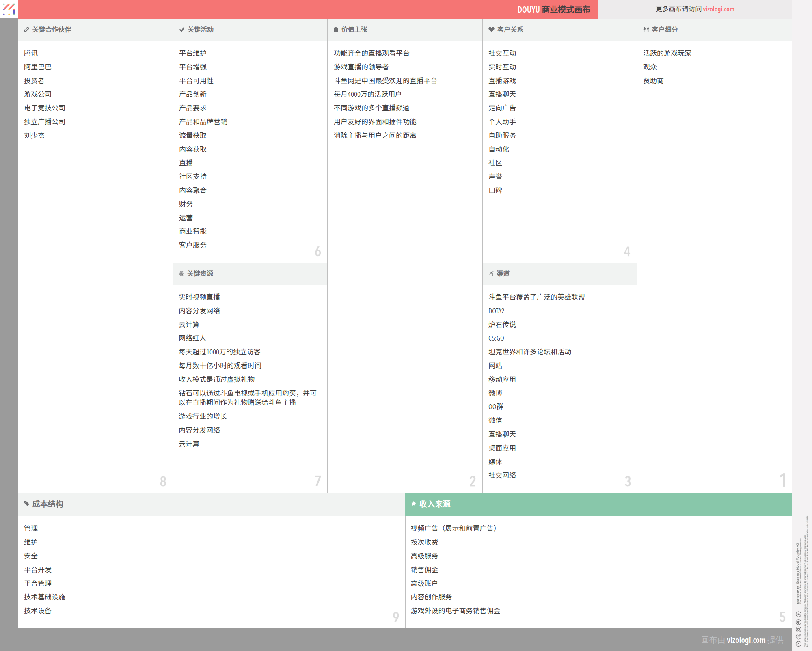Click the gift icon beside 价值主张
The width and height of the screenshot is (812, 651).
[336, 30]
